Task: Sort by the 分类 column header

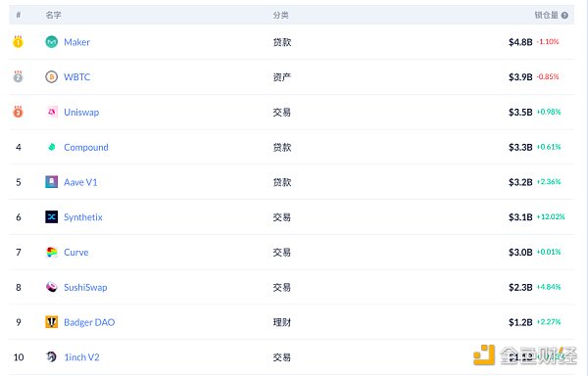Action: pyautogui.click(x=280, y=16)
